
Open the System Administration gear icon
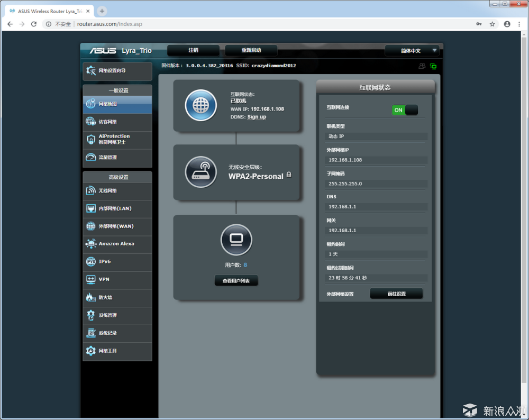[90, 315]
